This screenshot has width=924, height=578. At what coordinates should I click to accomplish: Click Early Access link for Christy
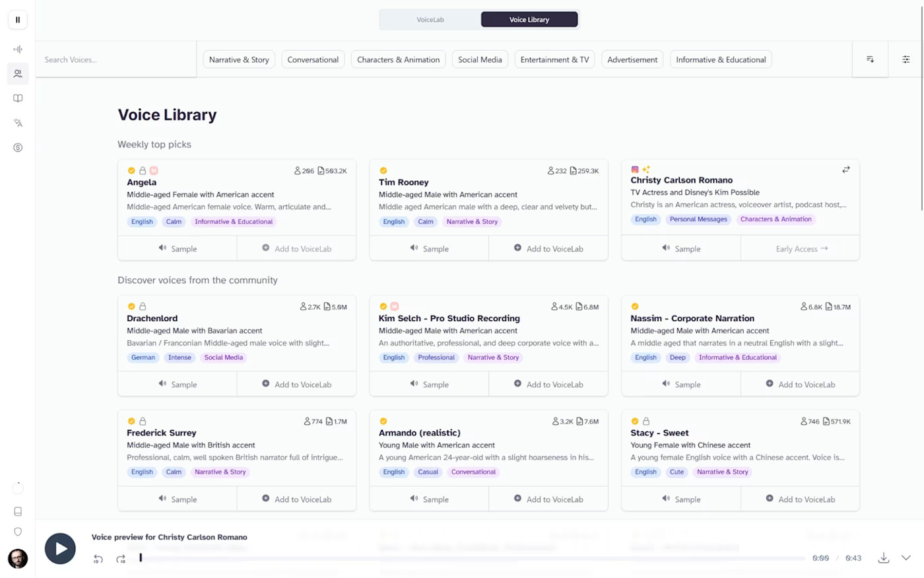tap(801, 248)
